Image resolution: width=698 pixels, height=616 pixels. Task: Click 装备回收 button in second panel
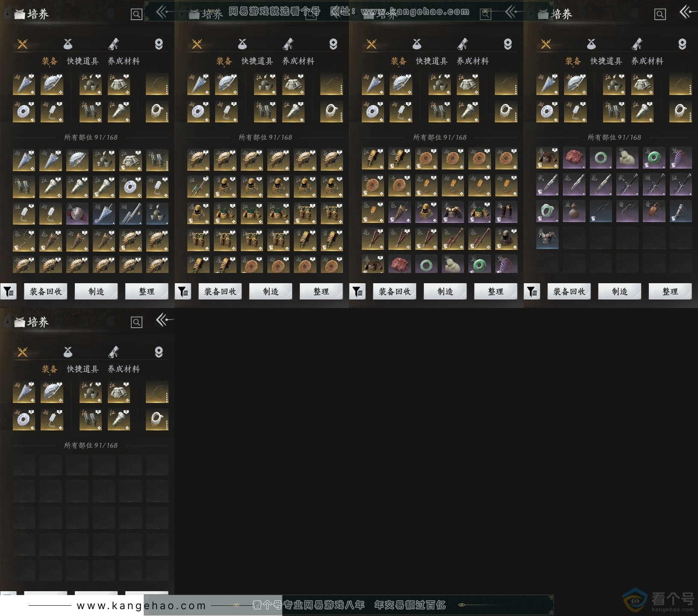pos(220,291)
